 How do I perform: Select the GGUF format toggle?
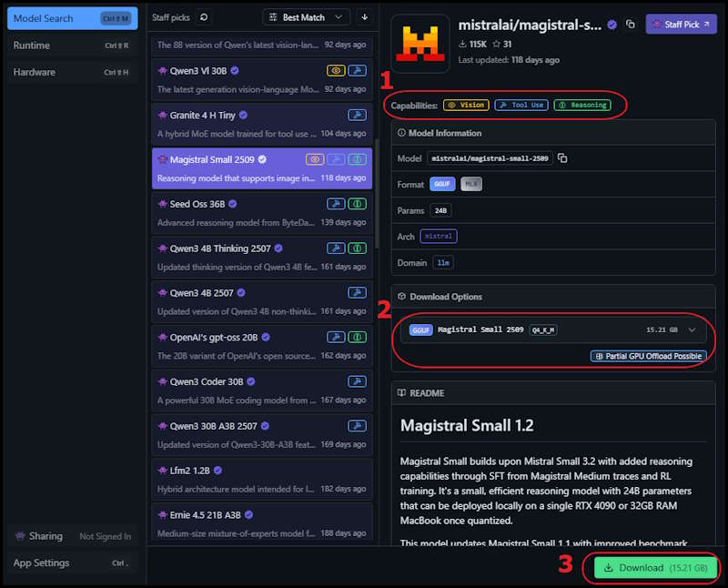[442, 185]
